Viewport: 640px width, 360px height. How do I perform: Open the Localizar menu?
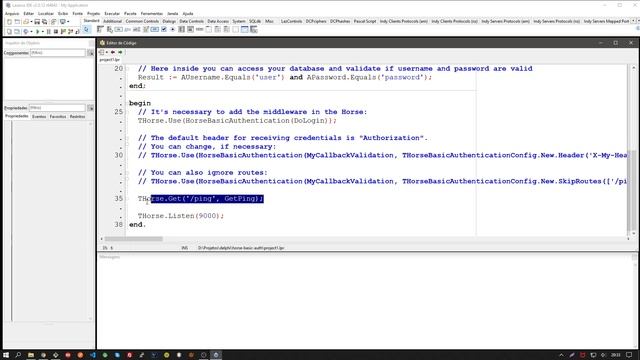pos(46,13)
